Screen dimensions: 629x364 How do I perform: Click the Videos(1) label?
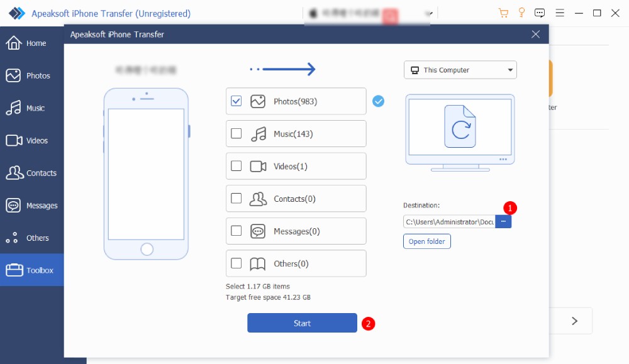[291, 167]
